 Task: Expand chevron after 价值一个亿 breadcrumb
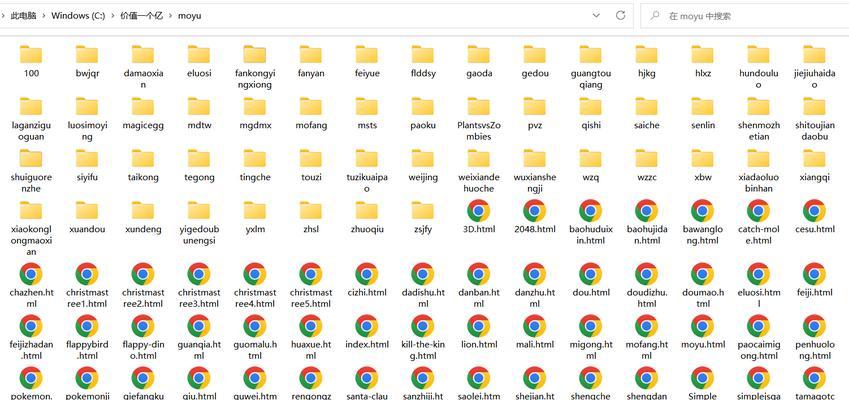tap(171, 16)
